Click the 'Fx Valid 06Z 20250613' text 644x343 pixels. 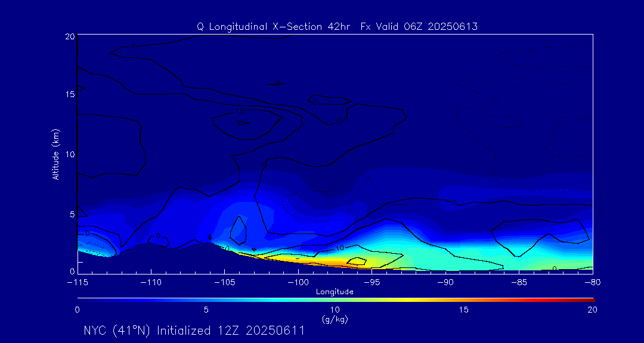(419, 27)
